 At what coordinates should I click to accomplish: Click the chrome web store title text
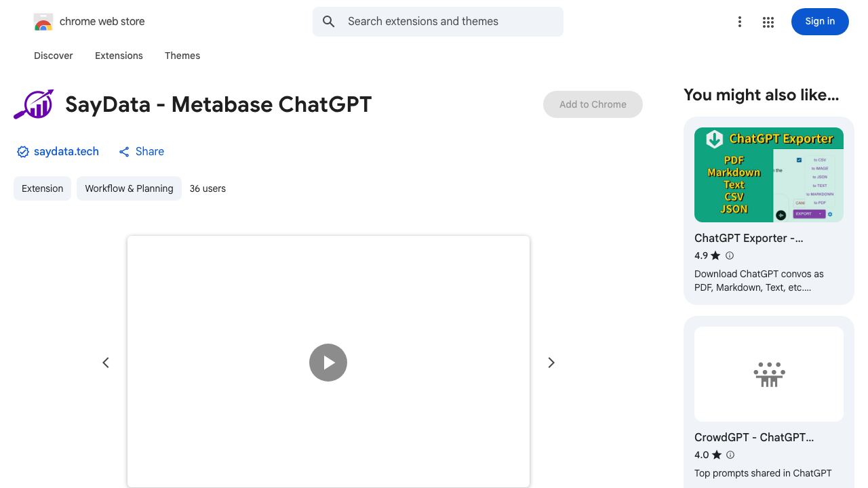102,22
